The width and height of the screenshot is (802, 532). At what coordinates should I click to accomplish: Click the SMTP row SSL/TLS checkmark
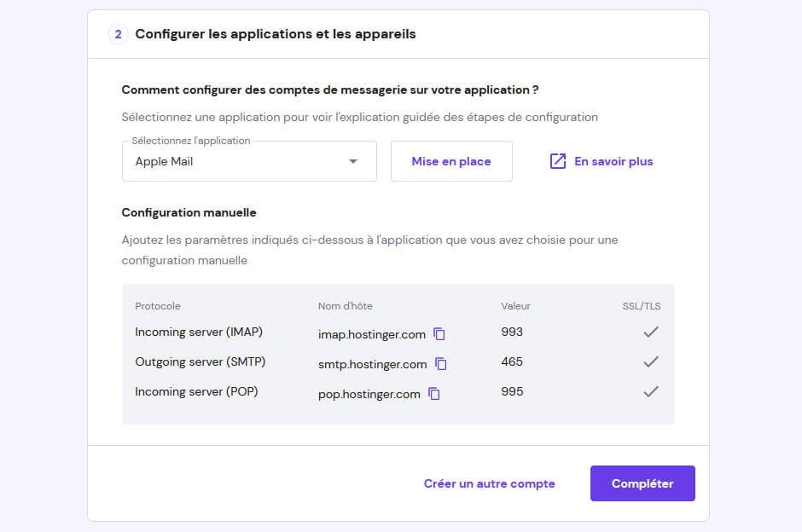651,361
